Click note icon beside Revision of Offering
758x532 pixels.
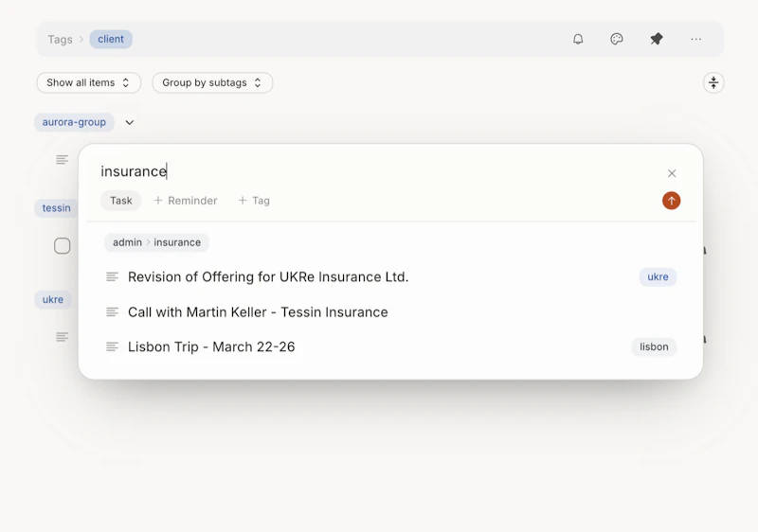[x=112, y=276]
